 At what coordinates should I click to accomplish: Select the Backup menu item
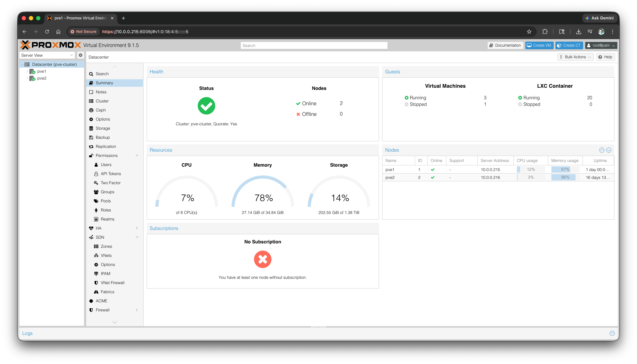[103, 138]
